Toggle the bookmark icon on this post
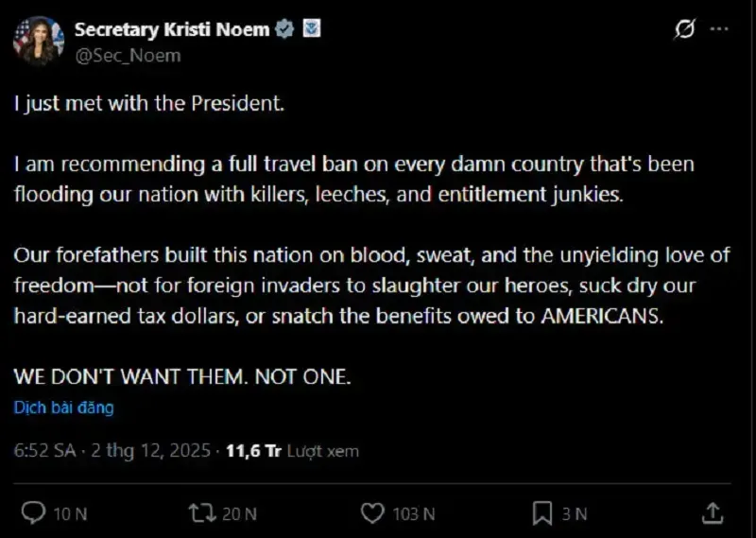756x538 pixels. (x=542, y=513)
